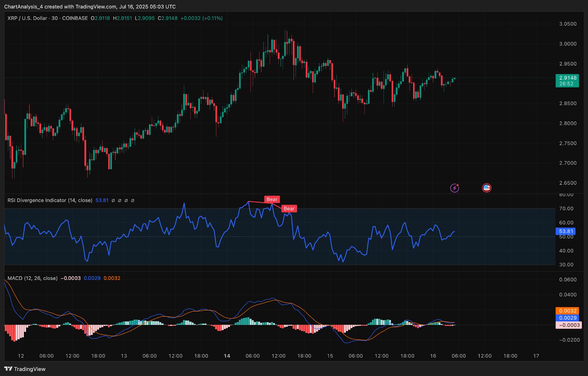588x376 pixels.
Task: Click the green 2.9148 current price label
Action: [567, 78]
